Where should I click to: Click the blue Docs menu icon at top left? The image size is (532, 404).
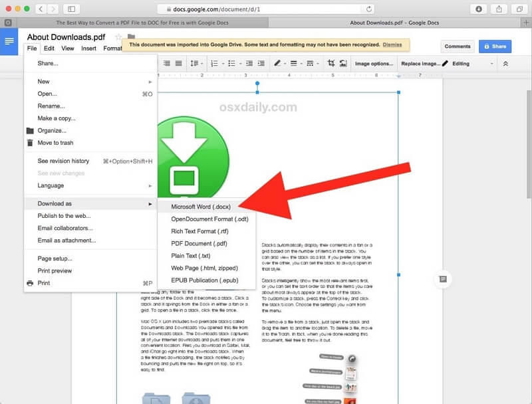coord(8,42)
